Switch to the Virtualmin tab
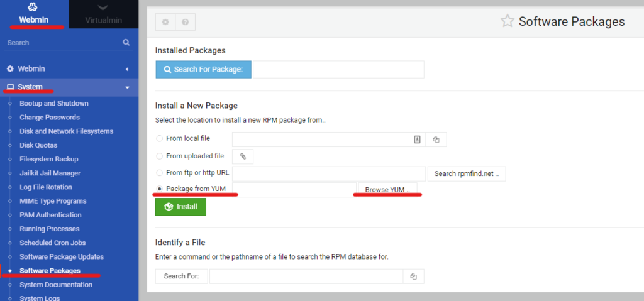The height and width of the screenshot is (301, 644). [104, 14]
